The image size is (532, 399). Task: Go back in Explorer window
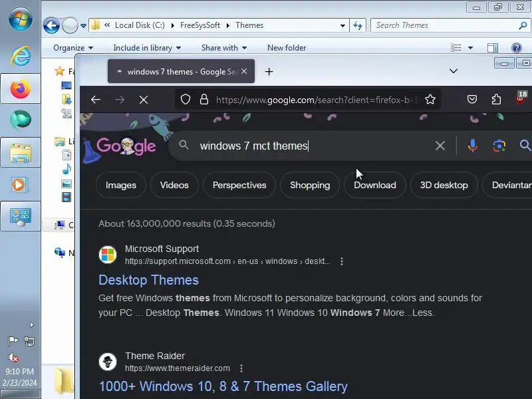tap(52, 25)
